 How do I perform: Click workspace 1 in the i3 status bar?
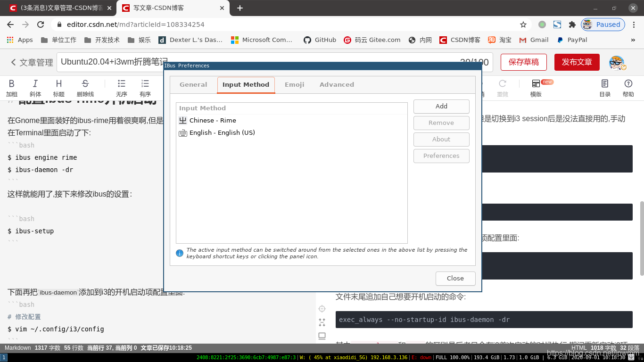coord(4,358)
